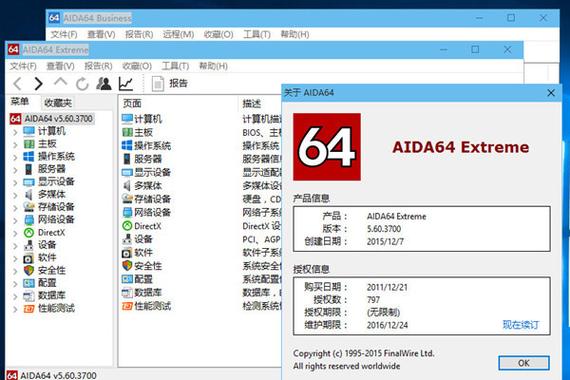The height and width of the screenshot is (380, 570).
Task: Expand the 计算机 tree node
Action: click(x=15, y=132)
